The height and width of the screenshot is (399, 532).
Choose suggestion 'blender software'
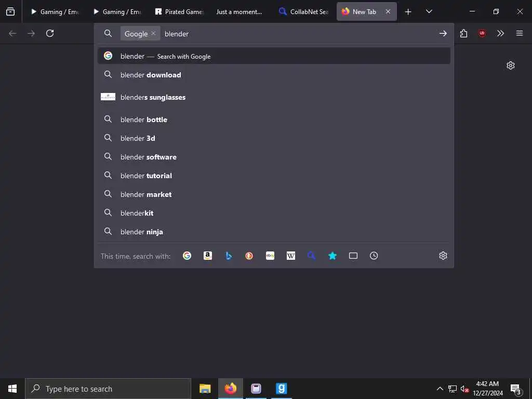point(274,157)
